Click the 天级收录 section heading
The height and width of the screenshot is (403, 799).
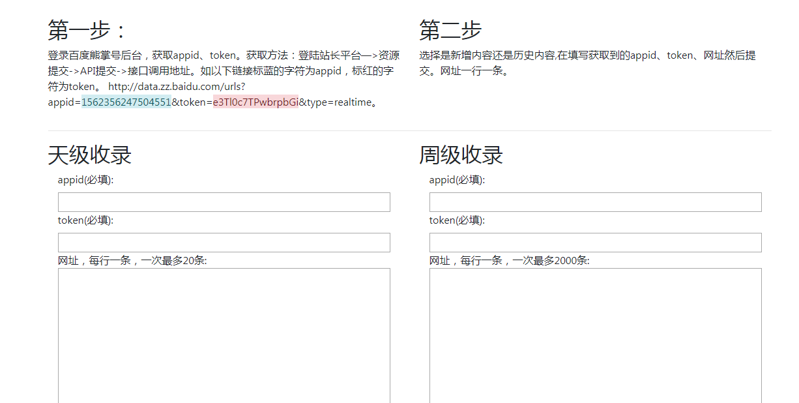pyautogui.click(x=90, y=155)
